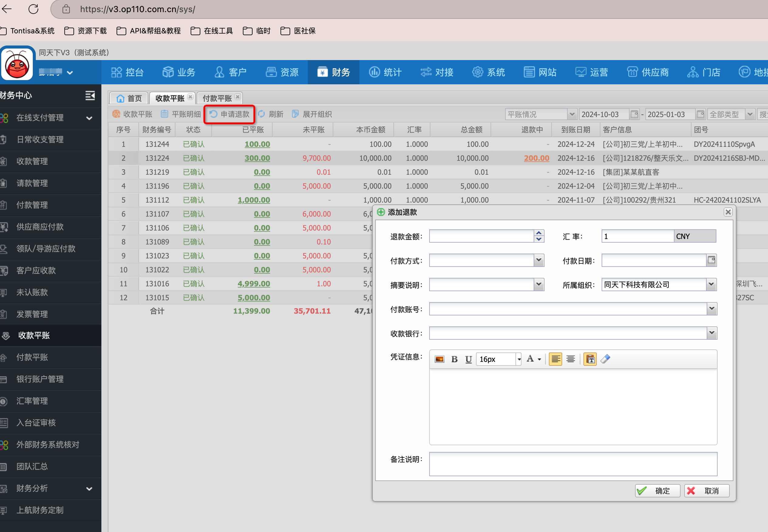Image resolution: width=768 pixels, height=532 pixels.
Task: Open 银行账户管理 in sidebar
Action: point(51,379)
